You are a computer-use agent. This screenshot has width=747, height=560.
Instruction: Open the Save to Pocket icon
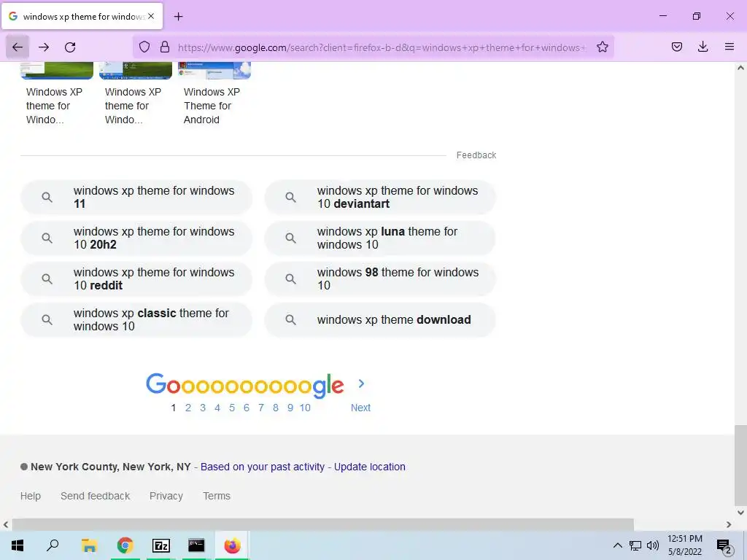[676, 47]
